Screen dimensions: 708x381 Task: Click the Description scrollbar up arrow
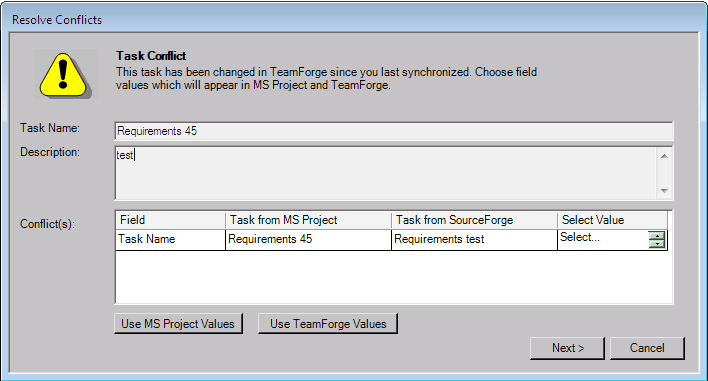click(664, 156)
